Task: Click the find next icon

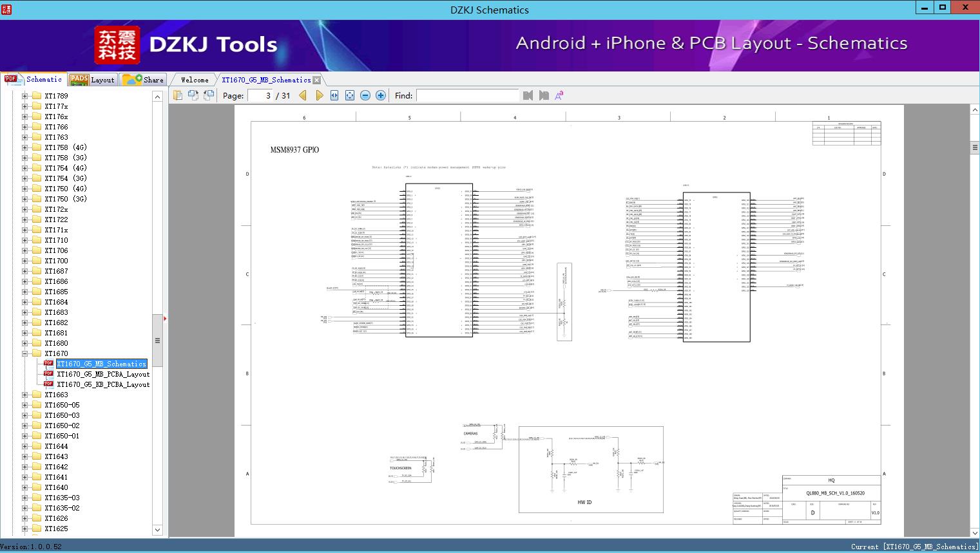Action: point(544,95)
